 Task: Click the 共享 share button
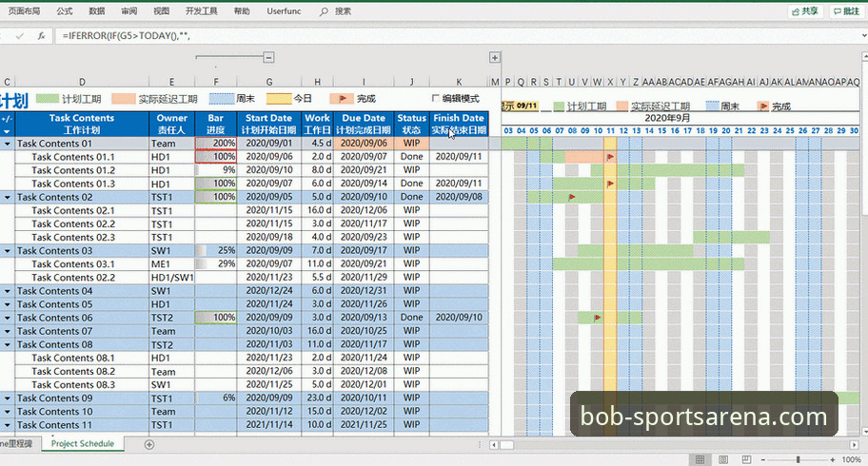pos(805,11)
